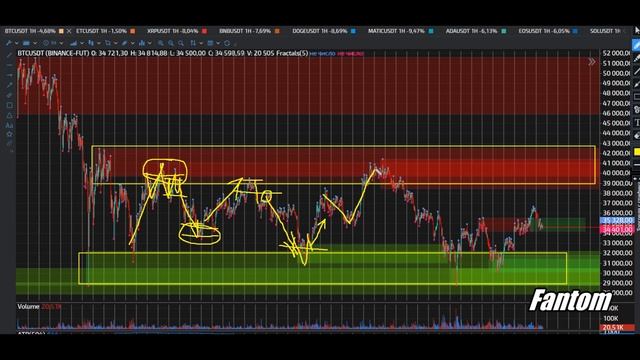Viewport: 640px width, 360px height.
Task: Click the Volume panel label
Action: 28,307
